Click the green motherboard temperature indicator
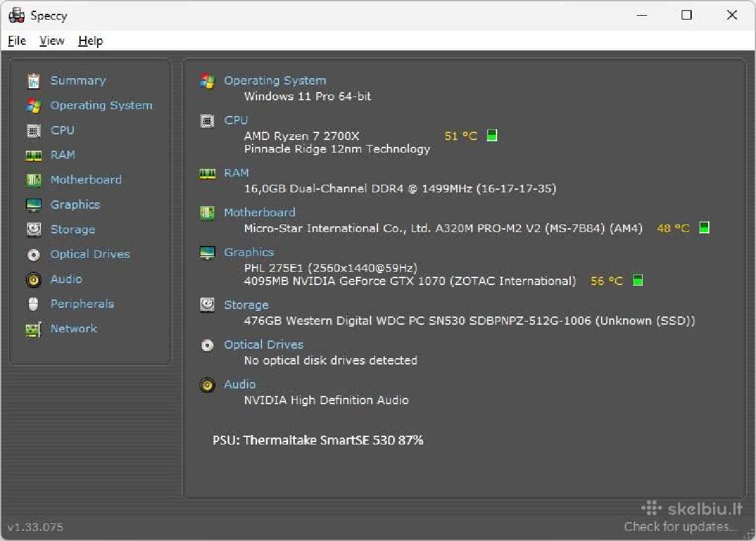The height and width of the screenshot is (541, 756). click(x=704, y=228)
